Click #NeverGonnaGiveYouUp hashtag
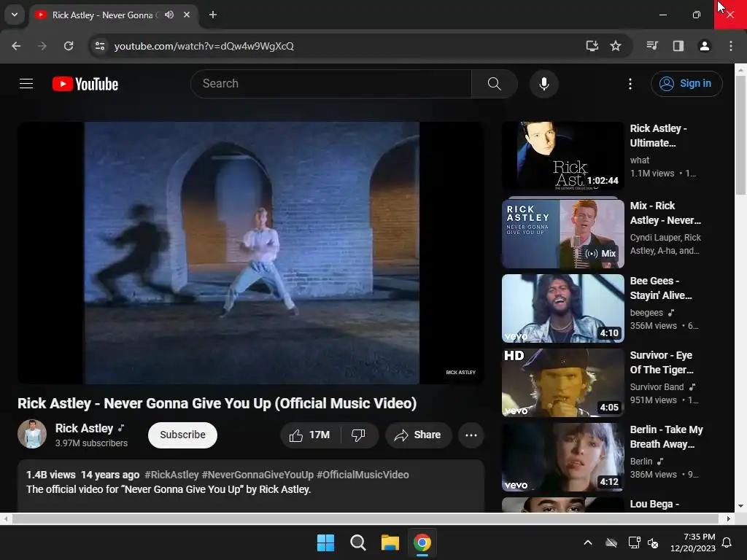747x560 pixels. [x=258, y=475]
